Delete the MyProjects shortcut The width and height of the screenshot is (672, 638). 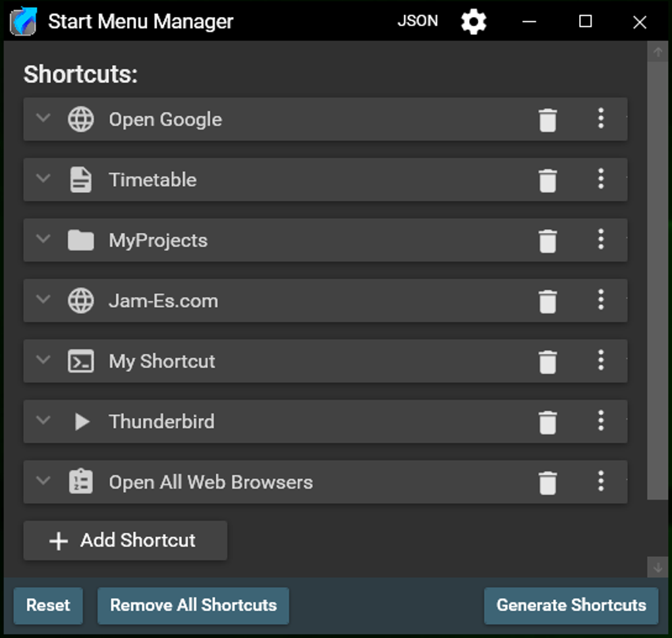(547, 241)
